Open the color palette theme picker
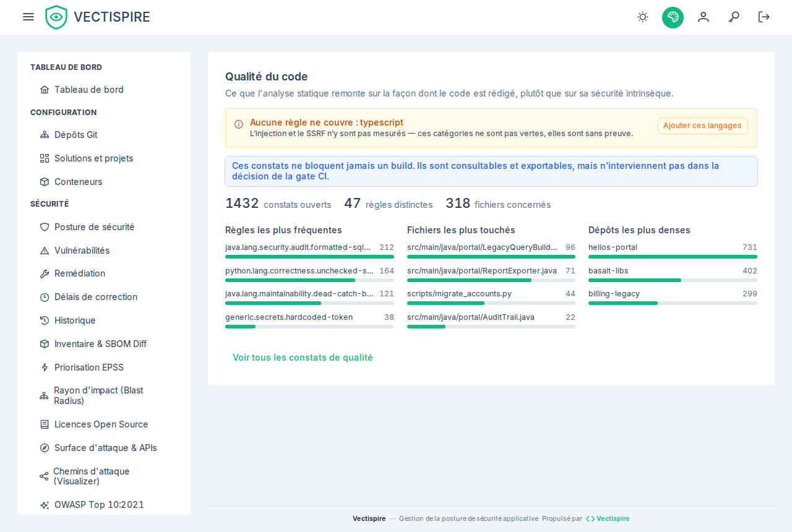Image resolution: width=792 pixels, height=532 pixels. pos(673,17)
